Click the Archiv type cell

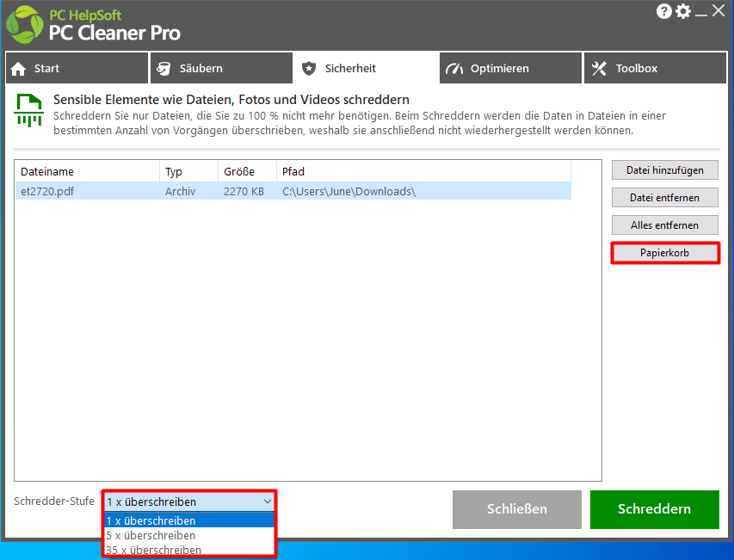(180, 191)
